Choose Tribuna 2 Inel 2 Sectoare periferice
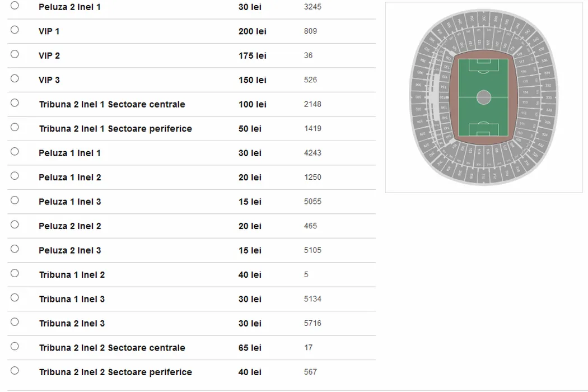Viewport: 588px width, 392px height. (x=15, y=371)
